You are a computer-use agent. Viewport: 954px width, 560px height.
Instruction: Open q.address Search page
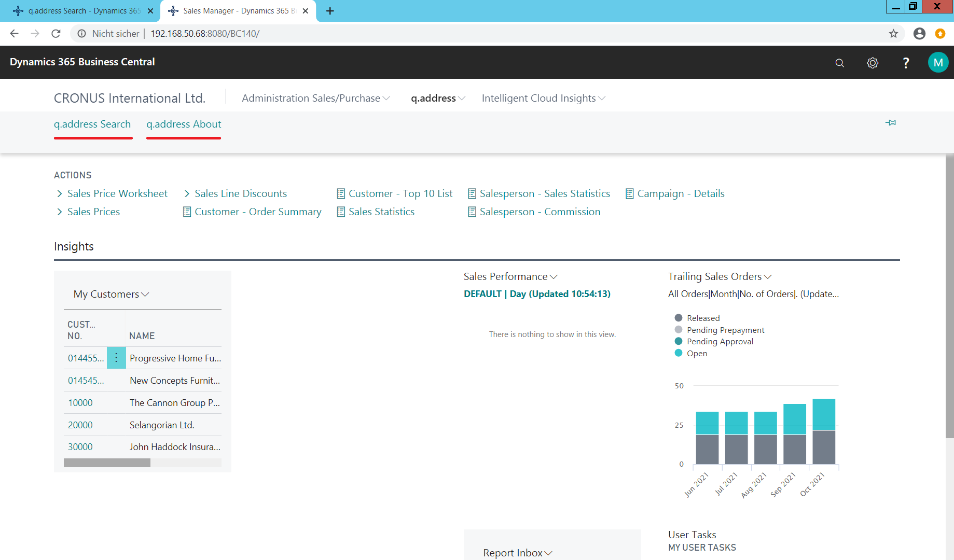click(92, 124)
